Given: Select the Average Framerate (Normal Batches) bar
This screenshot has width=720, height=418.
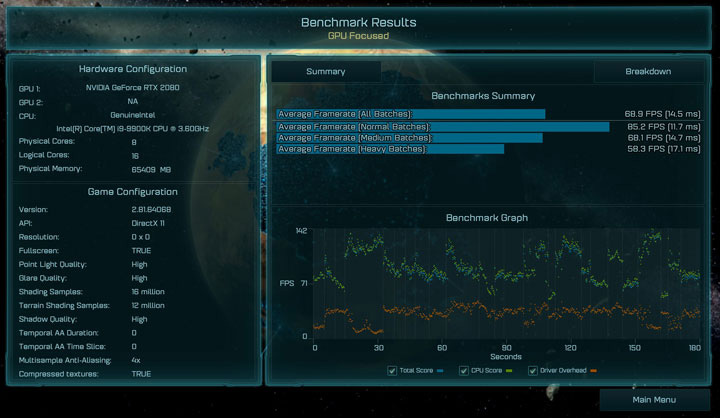Looking at the screenshot, I should click(443, 127).
